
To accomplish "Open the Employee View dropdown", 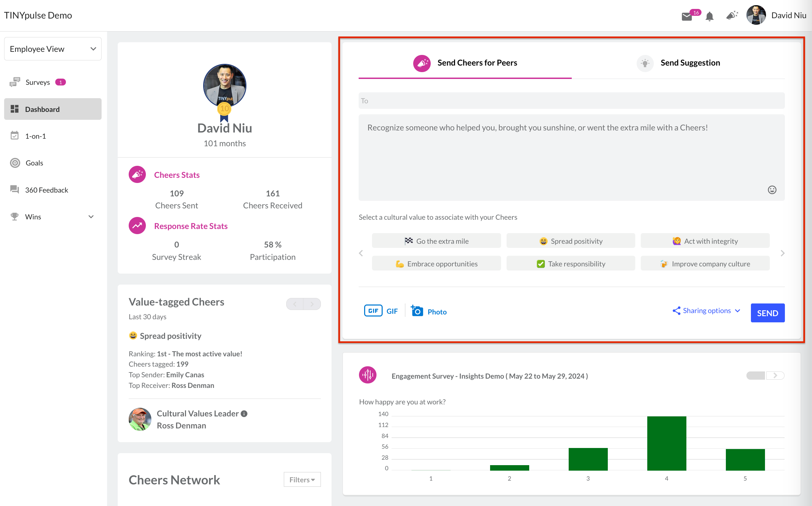I will coord(53,49).
